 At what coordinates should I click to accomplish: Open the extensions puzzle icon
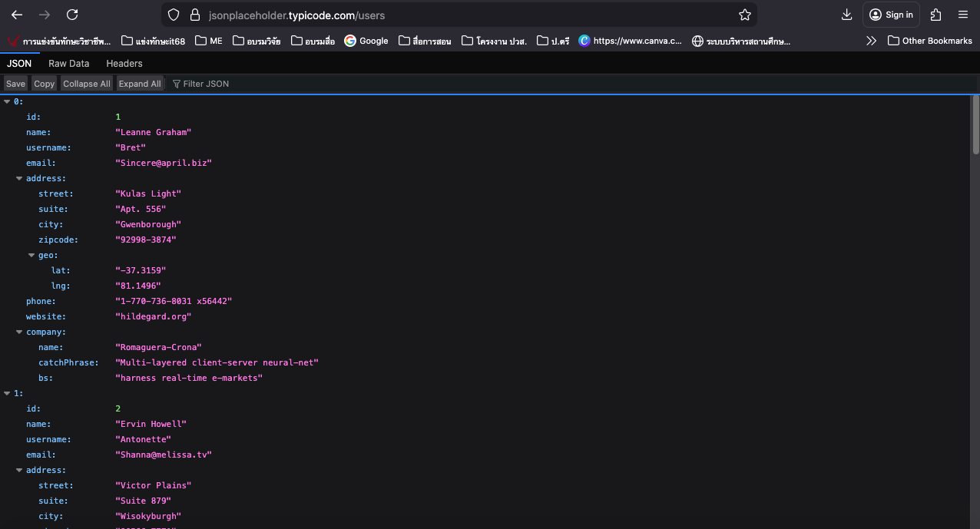[x=935, y=15]
